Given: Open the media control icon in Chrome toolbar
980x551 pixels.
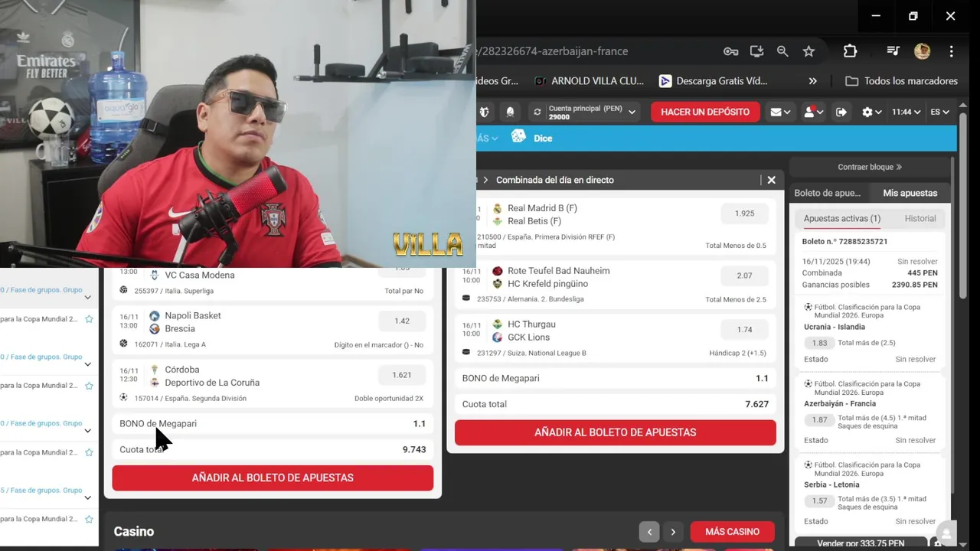Looking at the screenshot, I should 893,51.
